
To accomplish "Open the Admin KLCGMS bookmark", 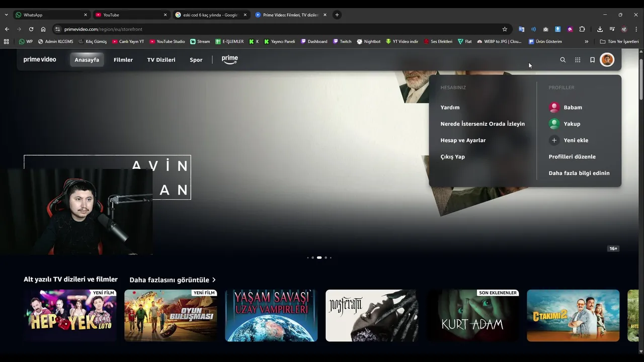I will click(x=57, y=42).
